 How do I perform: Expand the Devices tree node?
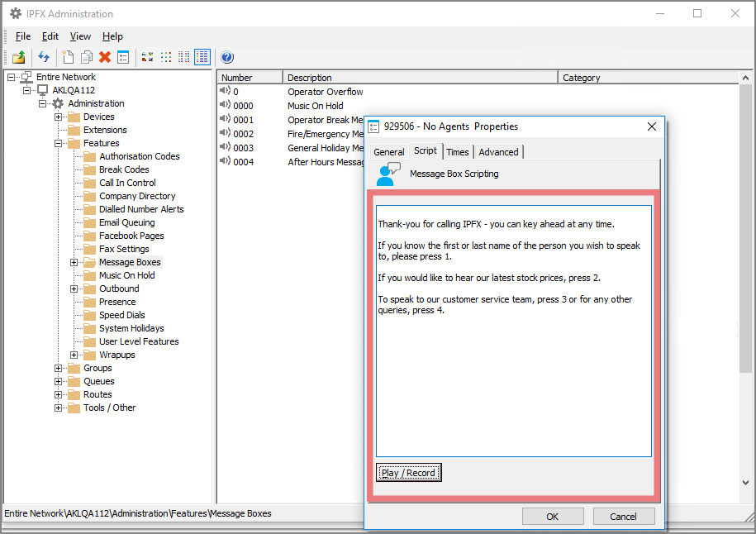(59, 117)
